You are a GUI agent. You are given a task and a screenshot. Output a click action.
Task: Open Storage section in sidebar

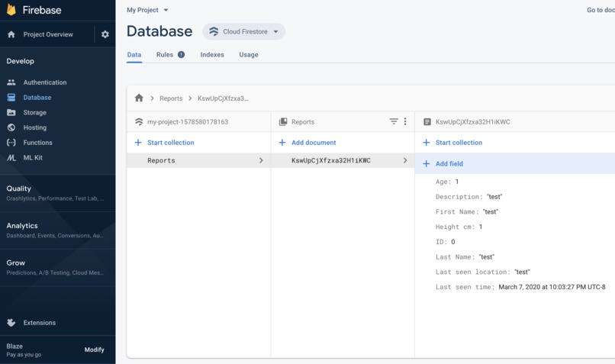34,113
